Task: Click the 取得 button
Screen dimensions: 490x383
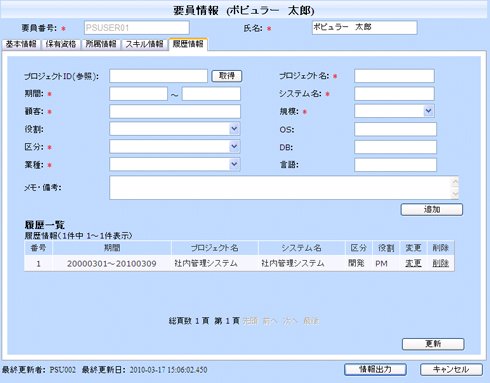Action: [227, 76]
